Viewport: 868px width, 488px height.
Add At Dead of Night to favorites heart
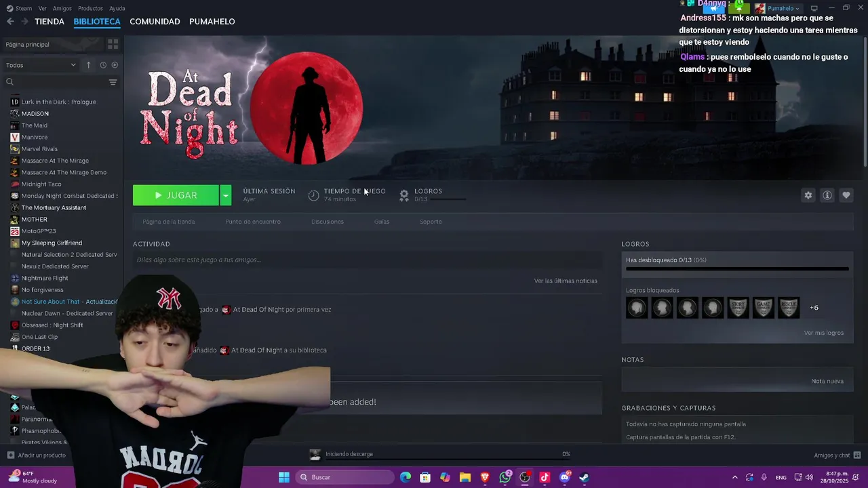(x=846, y=195)
